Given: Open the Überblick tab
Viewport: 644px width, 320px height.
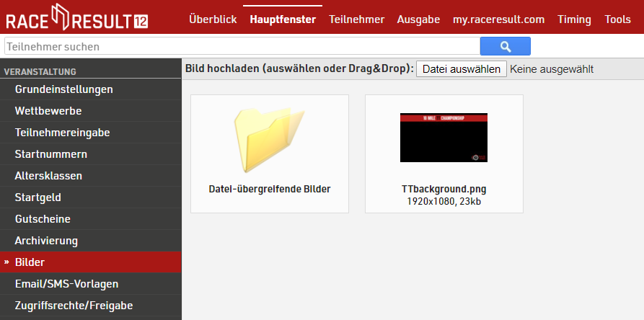Looking at the screenshot, I should click(x=213, y=19).
